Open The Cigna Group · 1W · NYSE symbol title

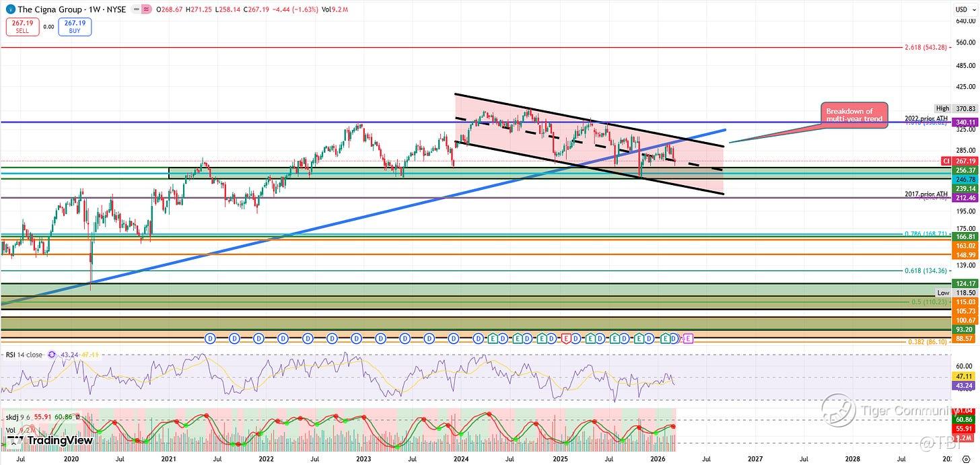click(71, 9)
